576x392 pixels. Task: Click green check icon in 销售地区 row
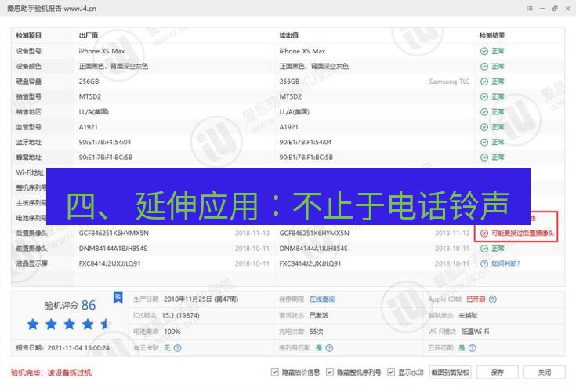click(484, 112)
